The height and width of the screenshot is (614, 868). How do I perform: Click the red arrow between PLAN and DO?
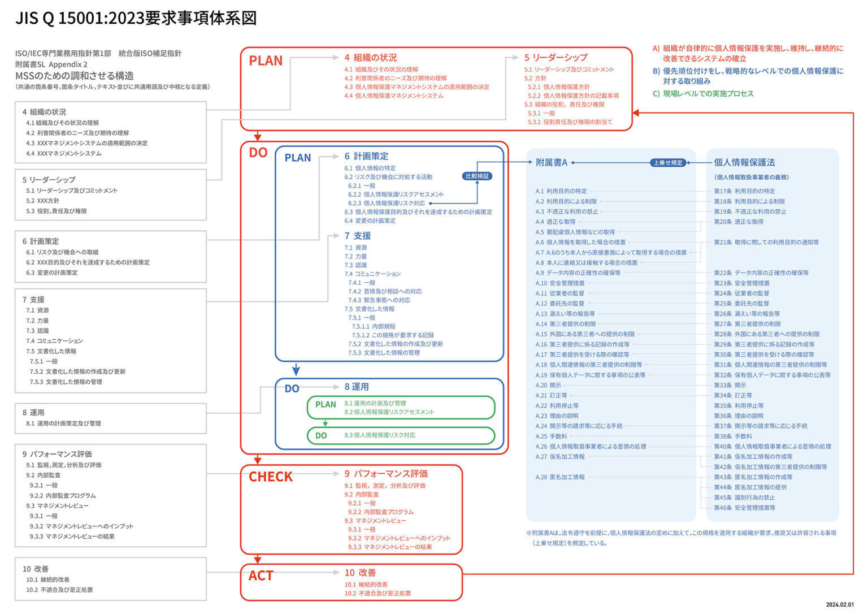click(258, 136)
